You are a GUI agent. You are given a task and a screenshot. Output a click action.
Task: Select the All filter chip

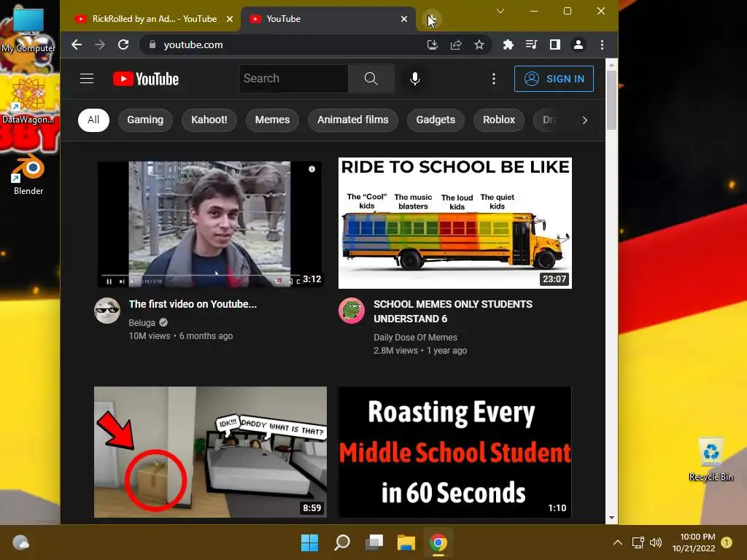[93, 120]
